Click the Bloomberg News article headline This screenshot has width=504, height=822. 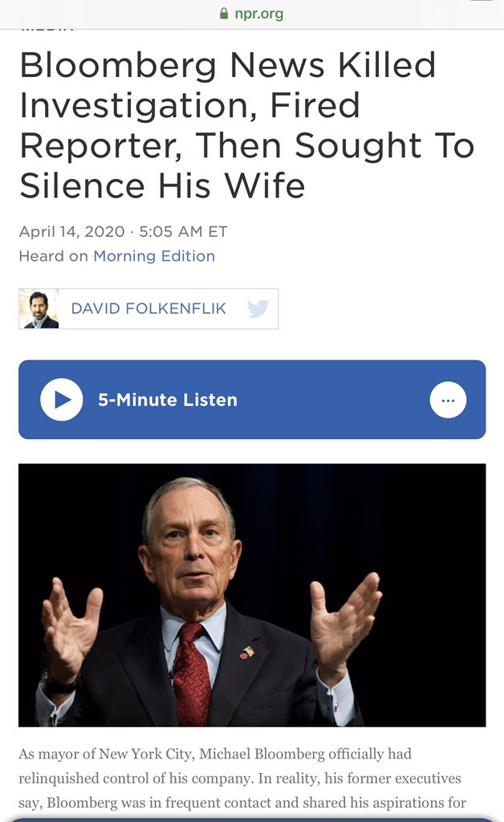coord(246,125)
